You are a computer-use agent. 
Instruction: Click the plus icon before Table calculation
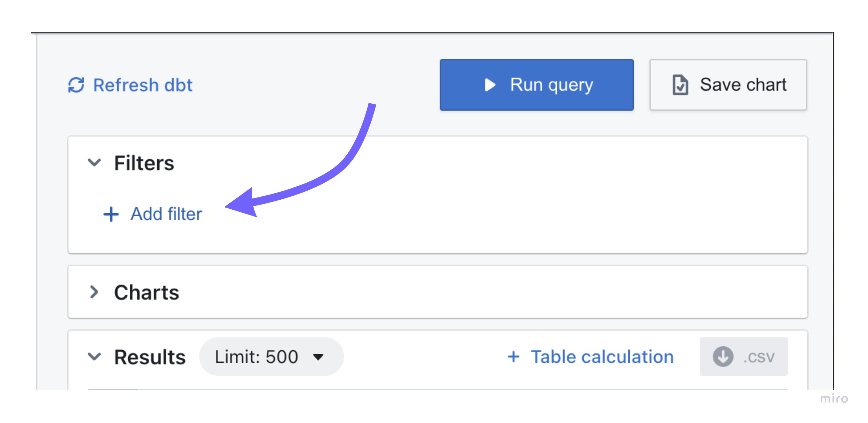click(513, 357)
